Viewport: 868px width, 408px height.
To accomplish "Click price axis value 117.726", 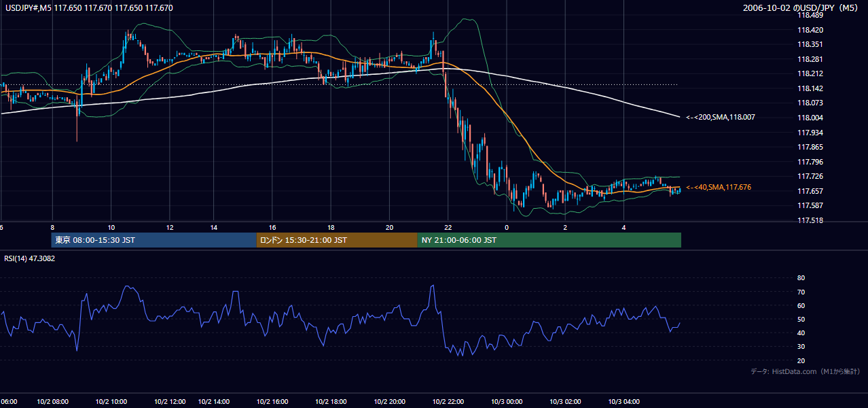I will tap(810, 176).
